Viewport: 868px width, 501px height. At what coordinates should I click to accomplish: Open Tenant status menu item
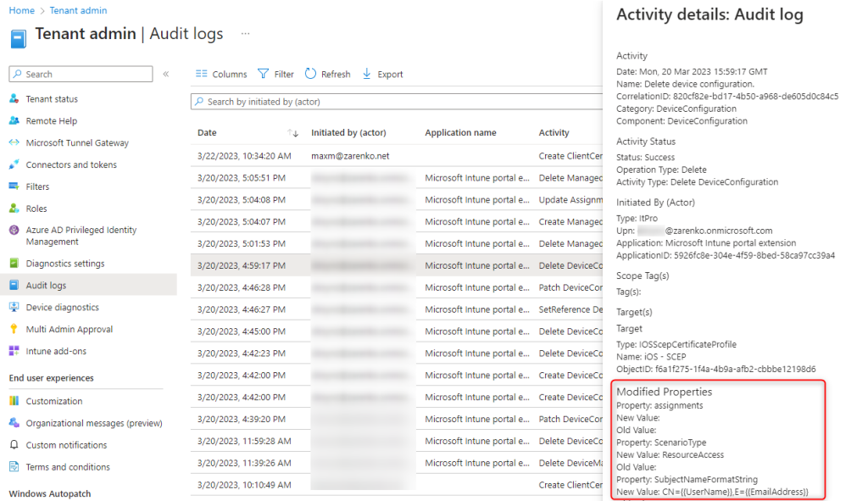[x=52, y=99]
